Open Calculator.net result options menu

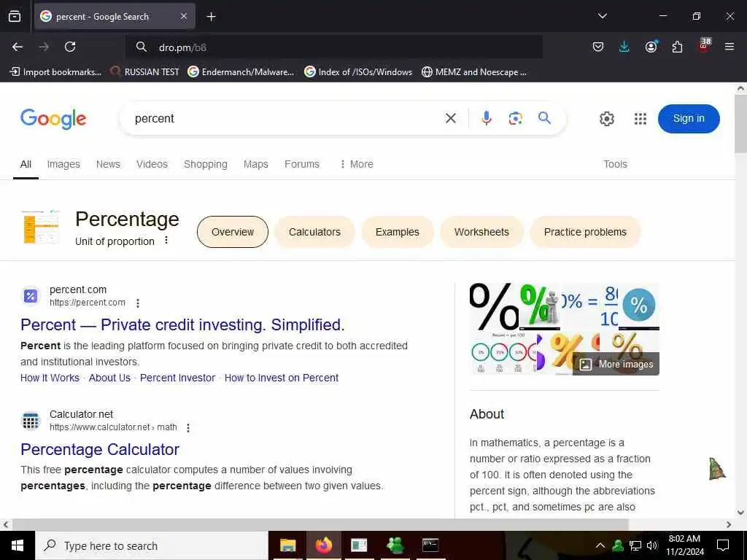pos(188,427)
